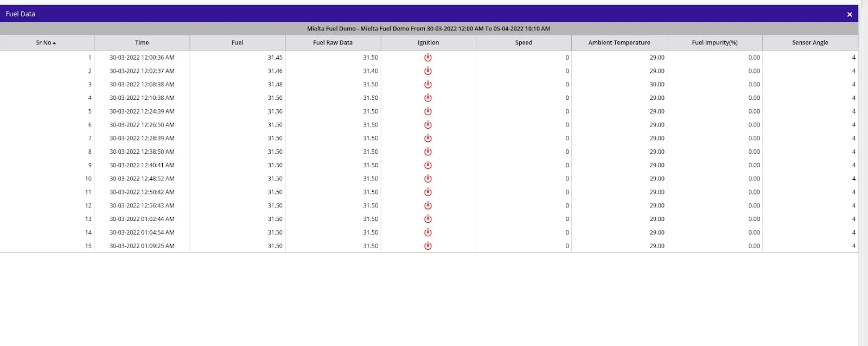
Task: Click the Speed column header
Action: pyautogui.click(x=524, y=42)
